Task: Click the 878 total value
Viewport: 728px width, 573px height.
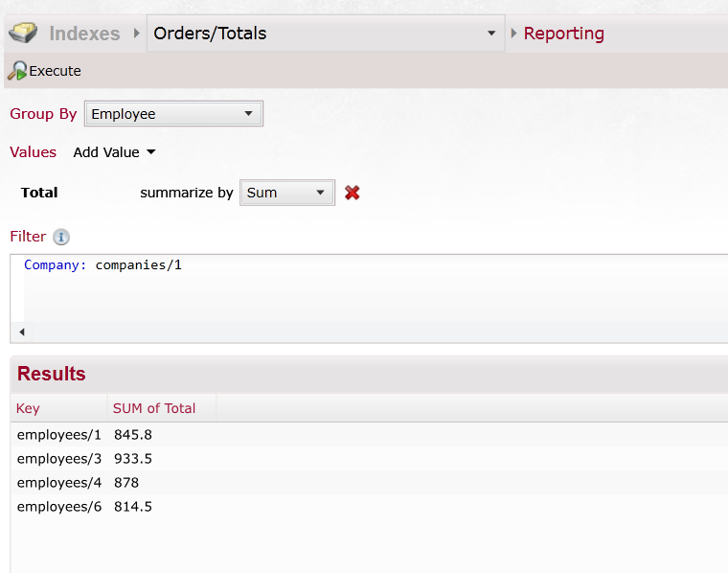Action: click(x=126, y=483)
